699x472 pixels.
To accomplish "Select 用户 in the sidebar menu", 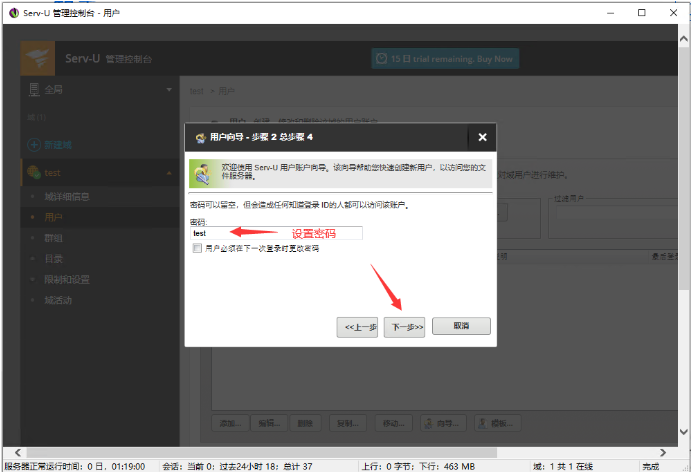I will pos(53,217).
